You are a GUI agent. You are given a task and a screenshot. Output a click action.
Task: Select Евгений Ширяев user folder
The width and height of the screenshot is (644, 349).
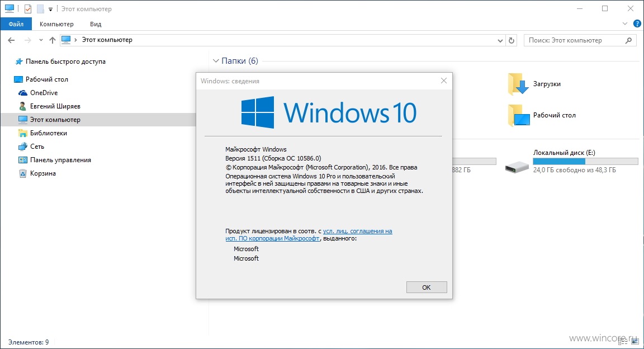click(55, 106)
